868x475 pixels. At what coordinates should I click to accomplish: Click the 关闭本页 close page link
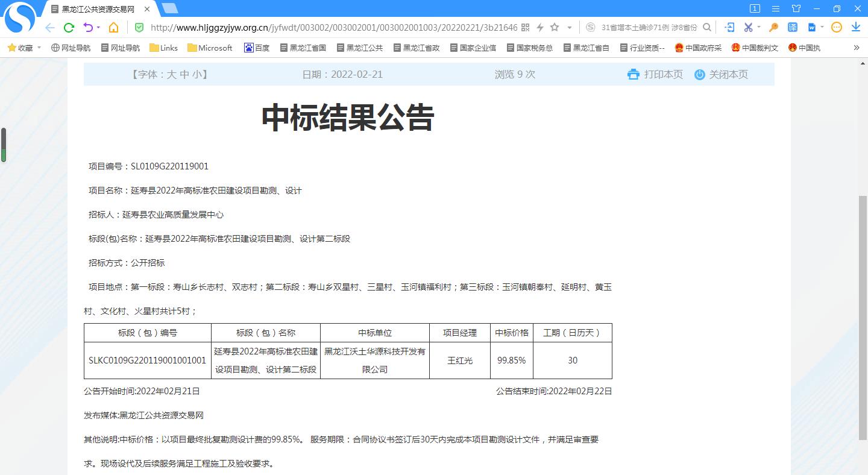pyautogui.click(x=721, y=74)
